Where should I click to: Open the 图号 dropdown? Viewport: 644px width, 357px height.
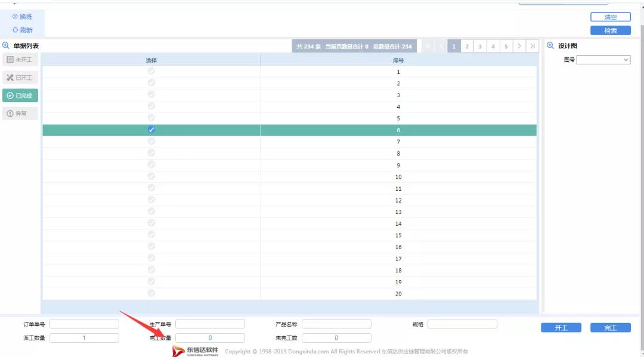point(603,60)
